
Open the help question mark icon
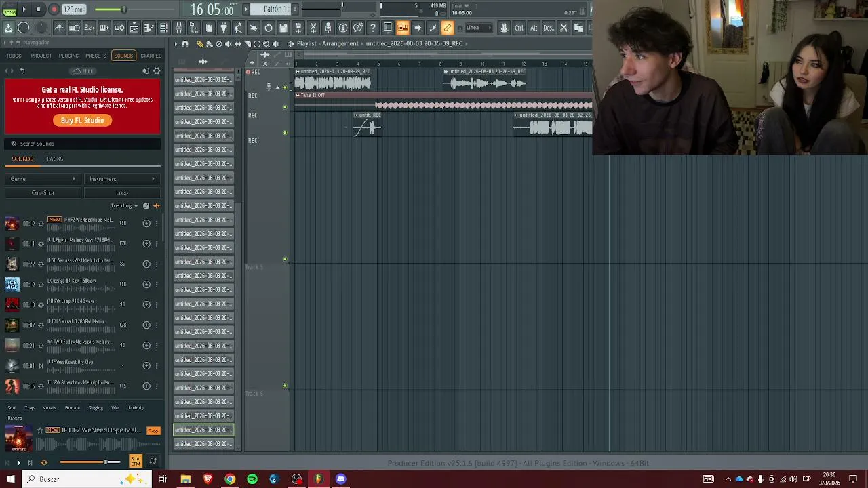pos(373,28)
